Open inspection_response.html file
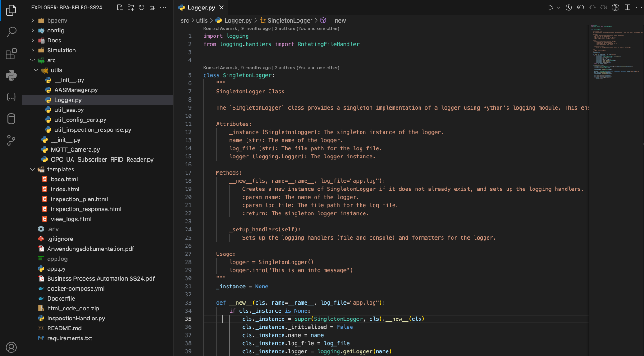 tap(97, 209)
